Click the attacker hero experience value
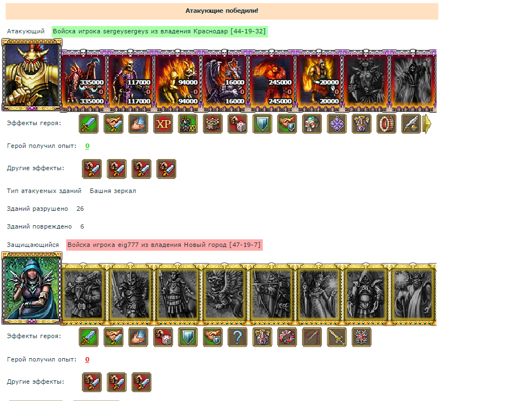 (x=87, y=146)
